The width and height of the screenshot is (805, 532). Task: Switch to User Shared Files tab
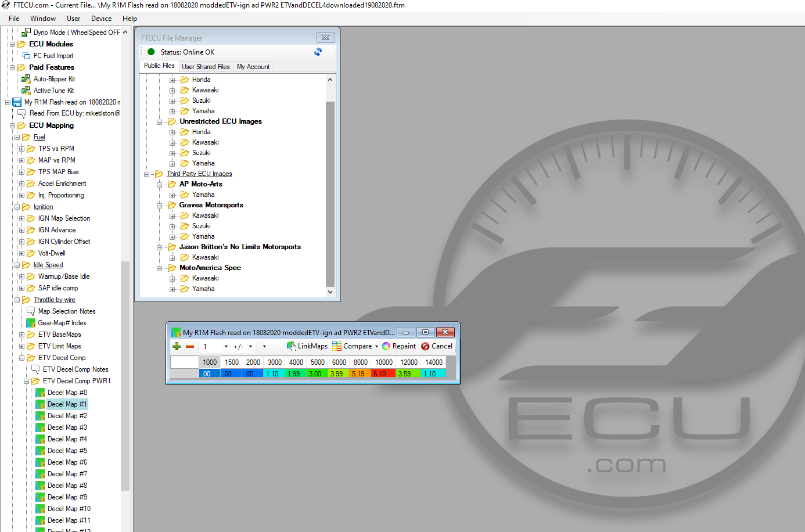[206, 67]
